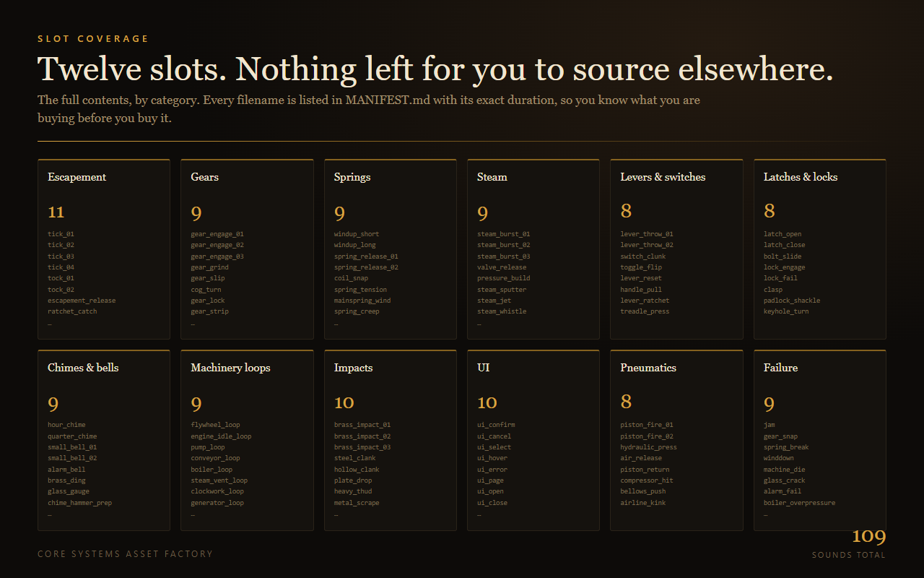Viewport: 924px width, 578px height.
Task: Click the 109 sounds total counter
Action: click(849, 543)
